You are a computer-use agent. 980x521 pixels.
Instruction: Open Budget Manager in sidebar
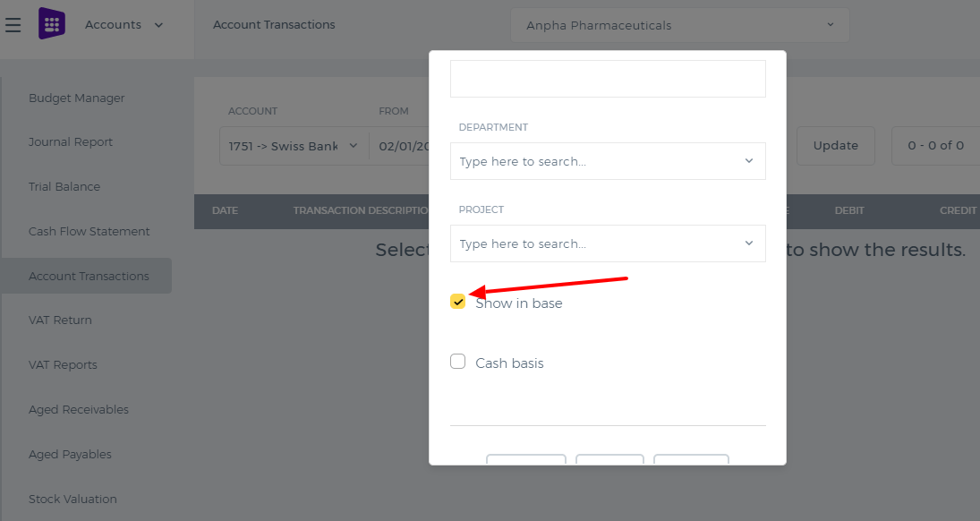pyautogui.click(x=77, y=98)
